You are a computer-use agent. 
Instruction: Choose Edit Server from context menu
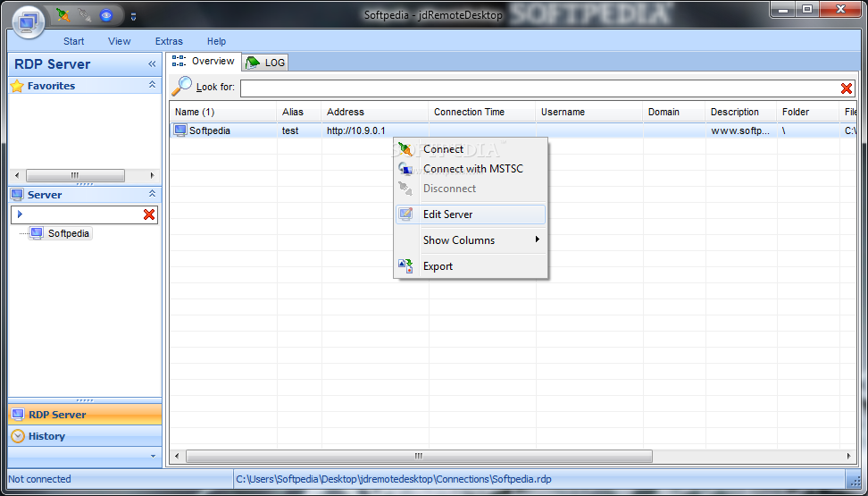(471, 214)
